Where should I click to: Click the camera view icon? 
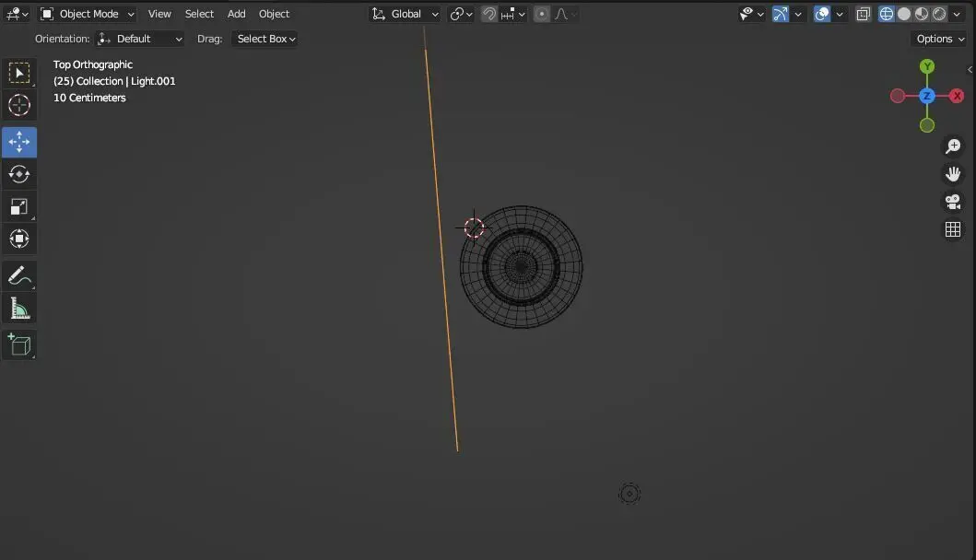(x=953, y=202)
